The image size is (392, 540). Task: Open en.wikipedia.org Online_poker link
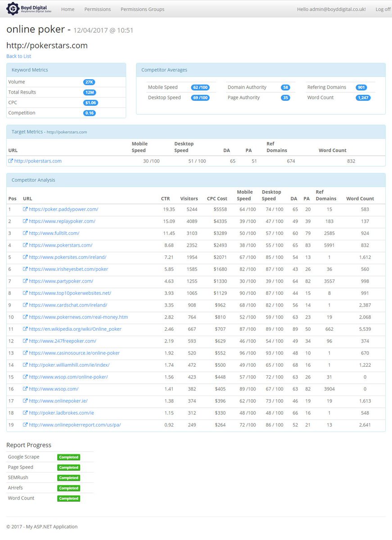click(x=75, y=329)
